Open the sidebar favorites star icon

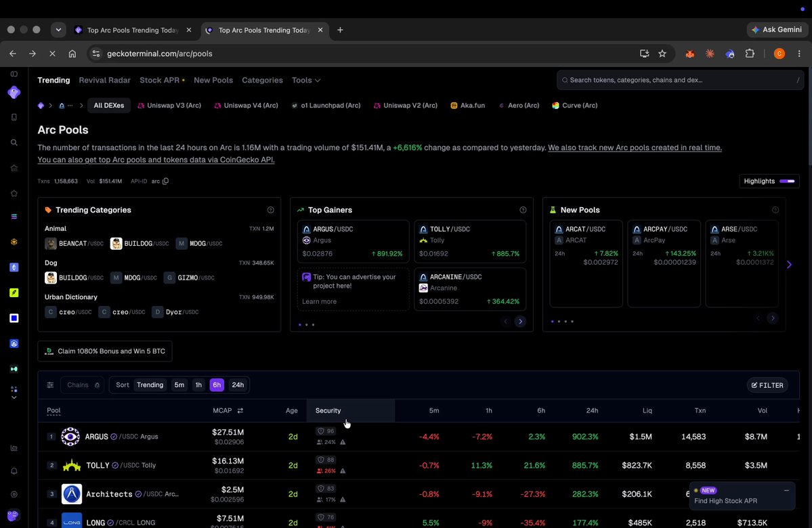pyautogui.click(x=14, y=193)
